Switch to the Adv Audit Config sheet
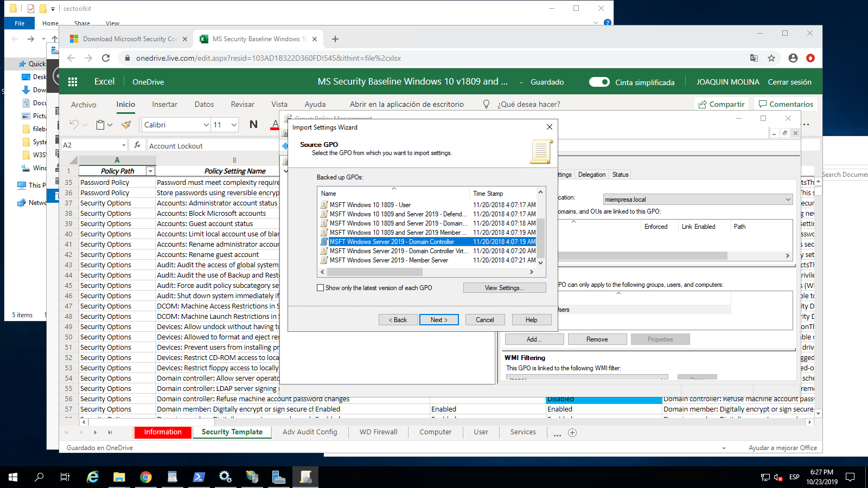The width and height of the screenshot is (868, 488). pyautogui.click(x=310, y=432)
